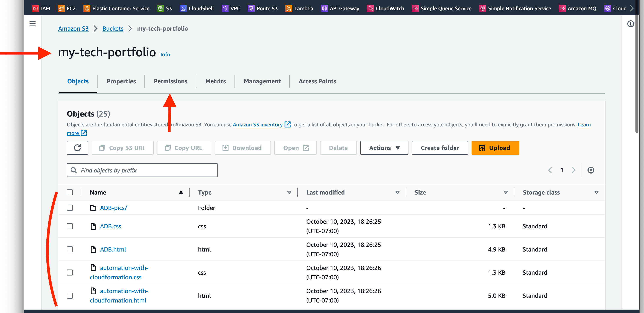Viewport: 644px width, 313px height.
Task: Open the API Gateway shortcut icon
Action: click(x=324, y=8)
